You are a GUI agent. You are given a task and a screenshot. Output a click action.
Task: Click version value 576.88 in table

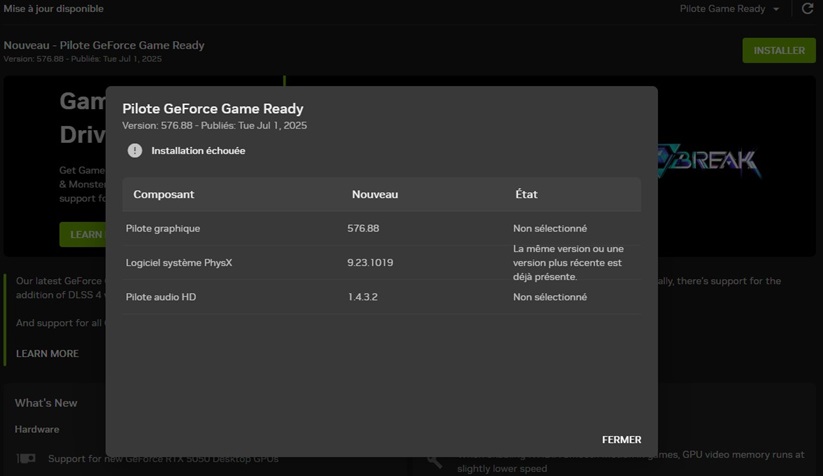tap(363, 228)
